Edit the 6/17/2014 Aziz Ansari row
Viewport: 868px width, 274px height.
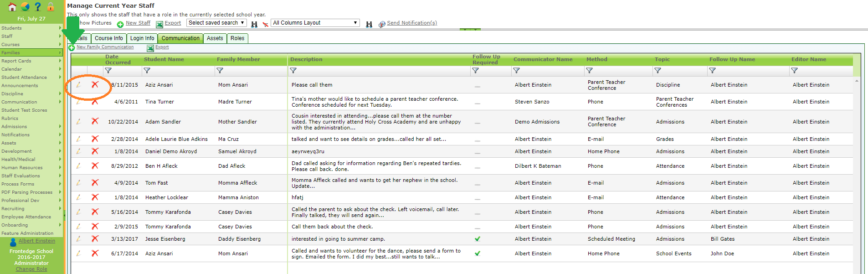coord(79,253)
